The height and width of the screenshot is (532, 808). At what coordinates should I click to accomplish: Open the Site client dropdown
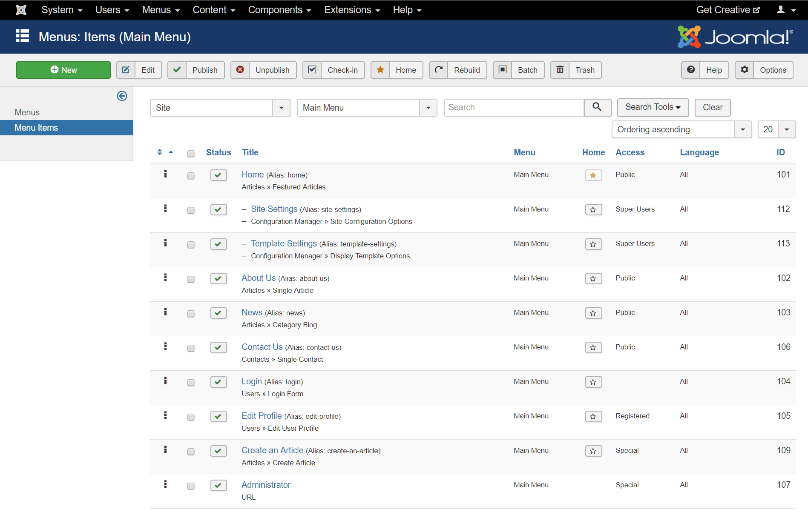220,108
